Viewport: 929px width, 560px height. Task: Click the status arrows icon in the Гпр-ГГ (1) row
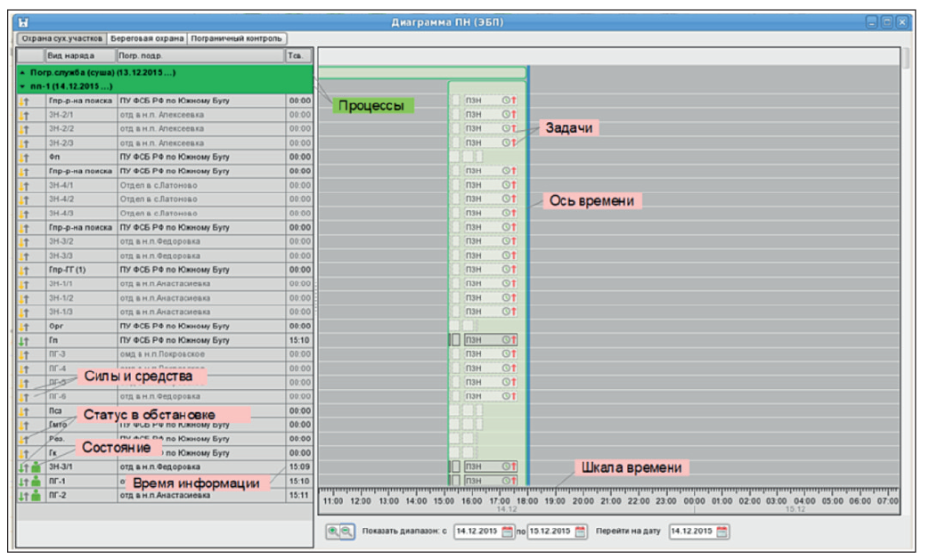(x=24, y=270)
